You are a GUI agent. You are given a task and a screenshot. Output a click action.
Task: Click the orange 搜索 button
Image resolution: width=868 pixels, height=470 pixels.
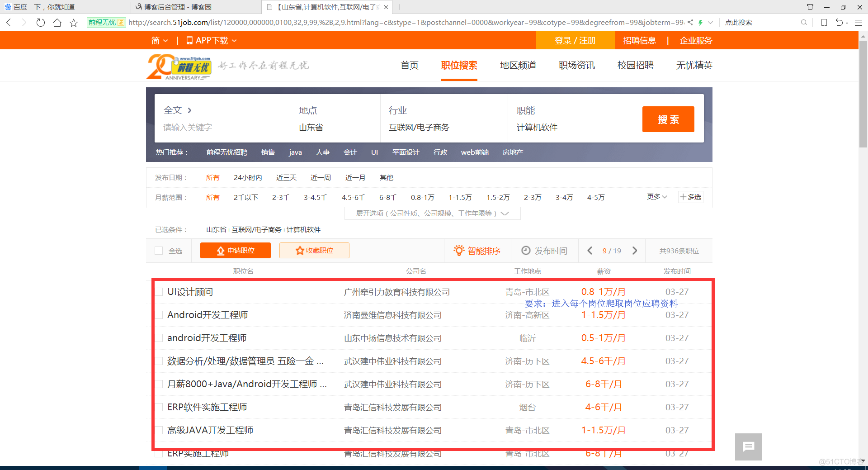coord(668,119)
